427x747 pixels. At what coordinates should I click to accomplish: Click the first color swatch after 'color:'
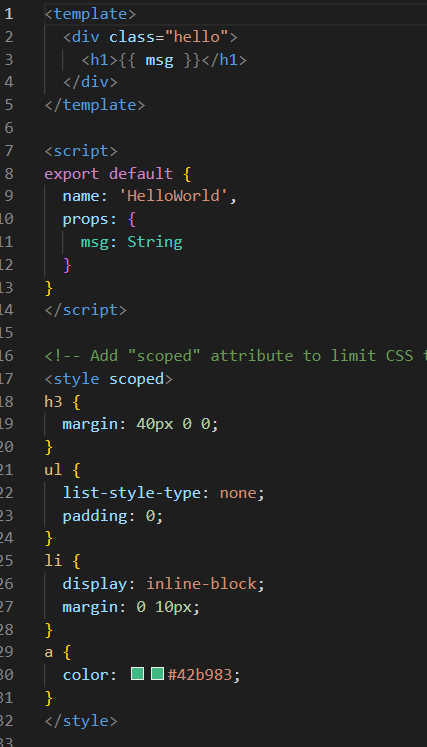pos(137,674)
